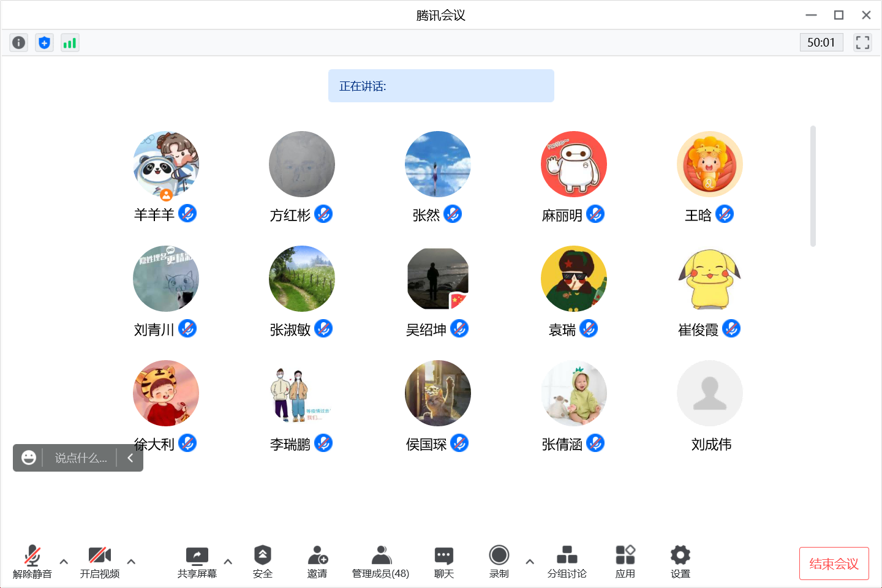
Task: Turn on the camera (开启视频)
Action: tap(100, 562)
